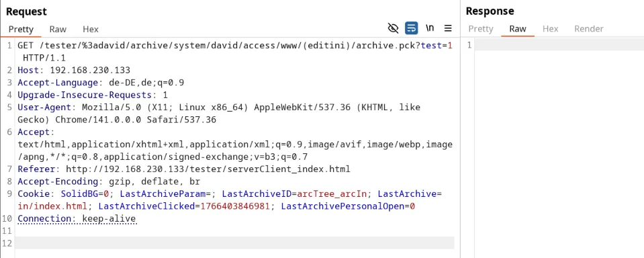Viewport: 644px width, 258px height.
Task: Click the LastArchiveClicked value 1766403846981
Action: pos(235,206)
